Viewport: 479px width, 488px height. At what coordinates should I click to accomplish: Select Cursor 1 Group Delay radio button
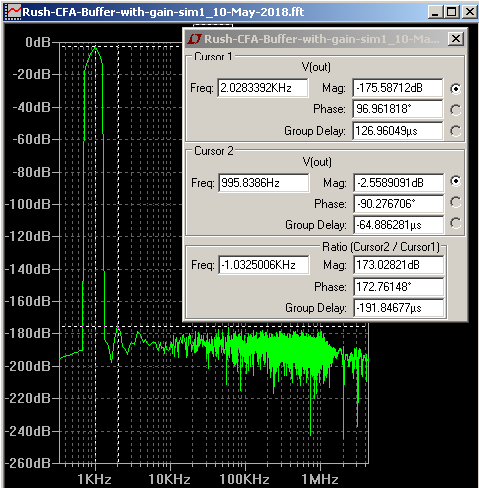pos(455,131)
